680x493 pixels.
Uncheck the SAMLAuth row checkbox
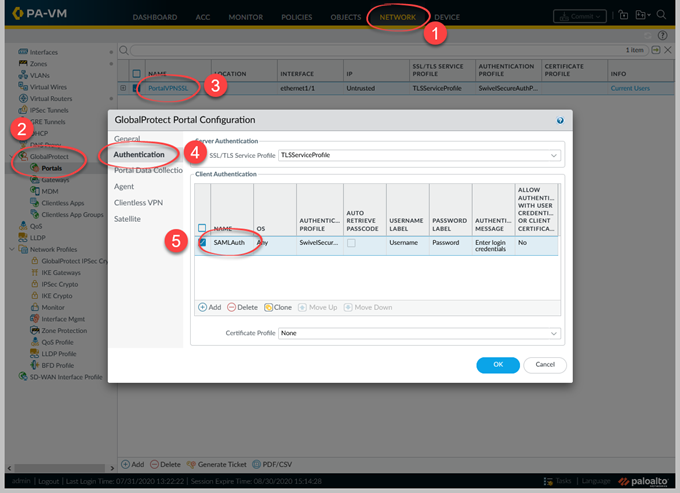point(203,242)
